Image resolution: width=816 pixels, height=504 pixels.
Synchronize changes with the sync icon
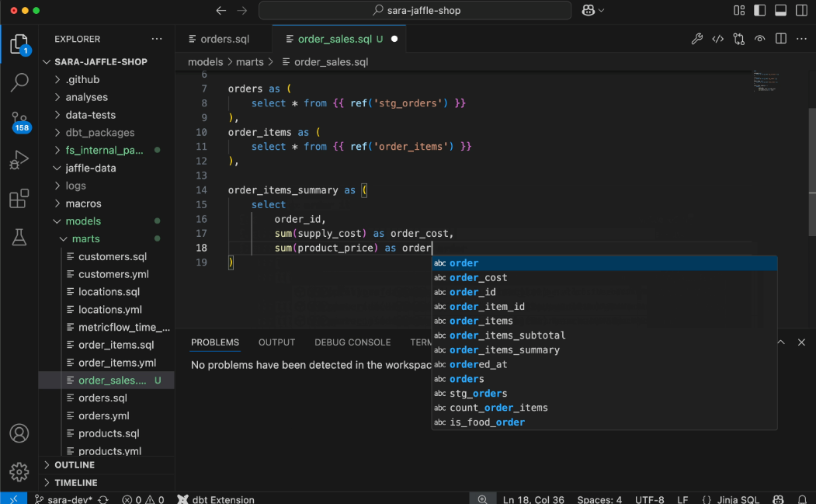[x=103, y=499]
